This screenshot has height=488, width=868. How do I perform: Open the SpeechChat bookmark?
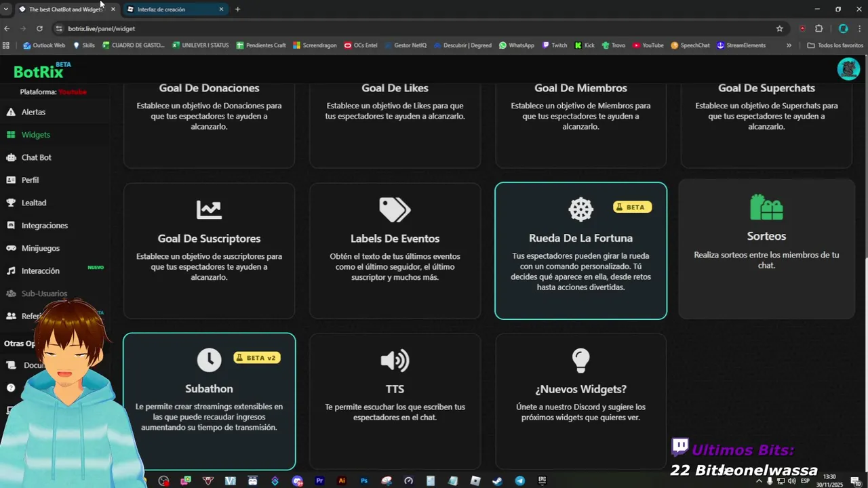(690, 45)
